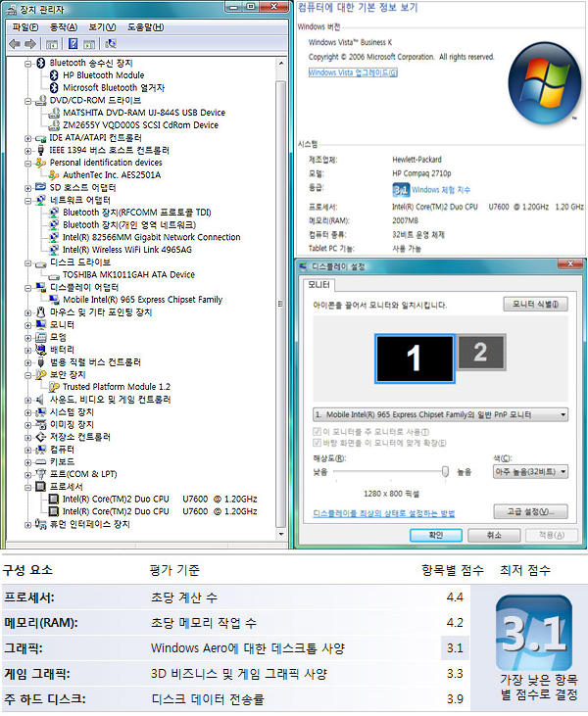Click the 키보드 keyboard category icon
This screenshot has height=716, width=588.
tap(40, 461)
